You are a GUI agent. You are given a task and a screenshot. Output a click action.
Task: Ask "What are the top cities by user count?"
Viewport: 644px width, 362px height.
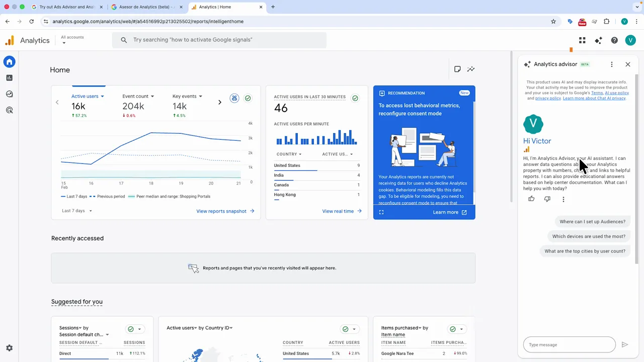click(x=585, y=251)
